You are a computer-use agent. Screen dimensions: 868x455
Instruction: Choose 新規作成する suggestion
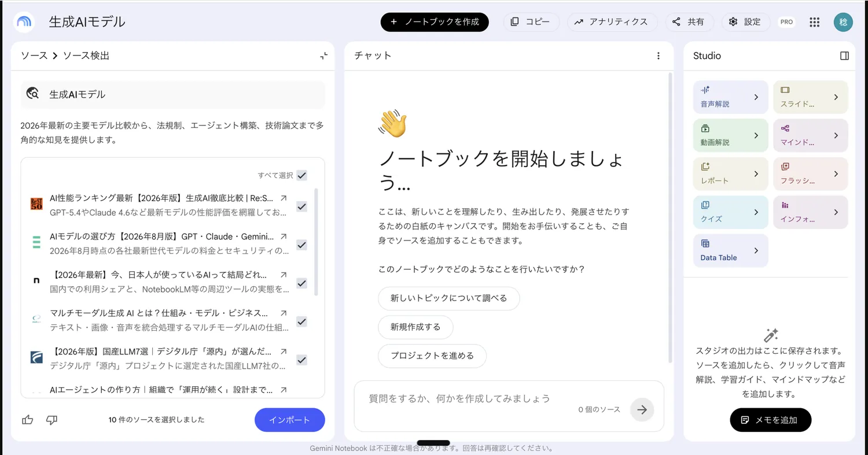pos(415,327)
